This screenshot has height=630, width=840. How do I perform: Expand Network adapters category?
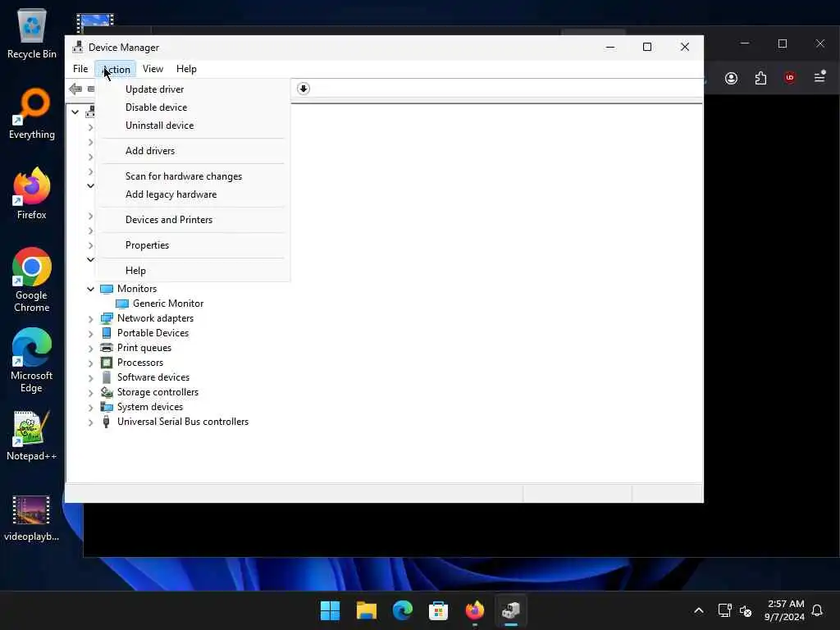(90, 319)
